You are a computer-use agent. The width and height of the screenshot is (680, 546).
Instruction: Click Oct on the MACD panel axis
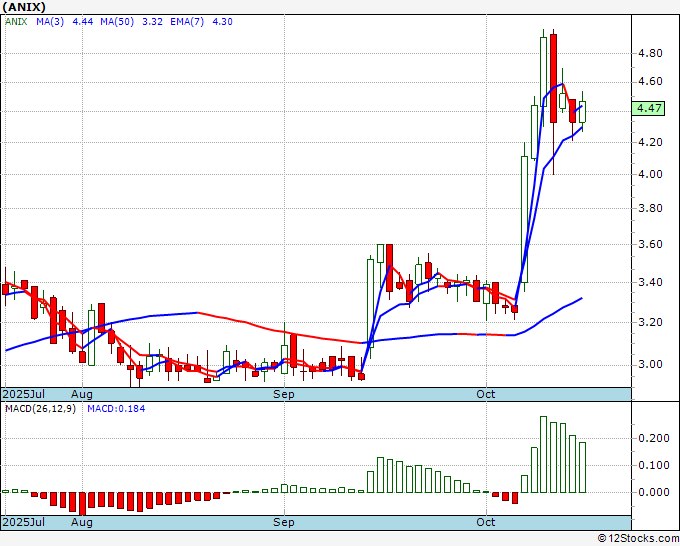[486, 522]
